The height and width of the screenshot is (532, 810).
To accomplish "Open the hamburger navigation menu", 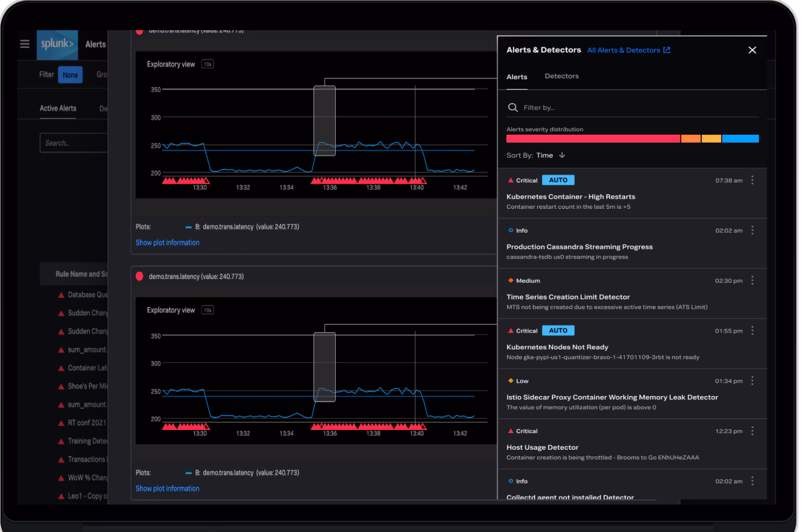I will [24, 44].
